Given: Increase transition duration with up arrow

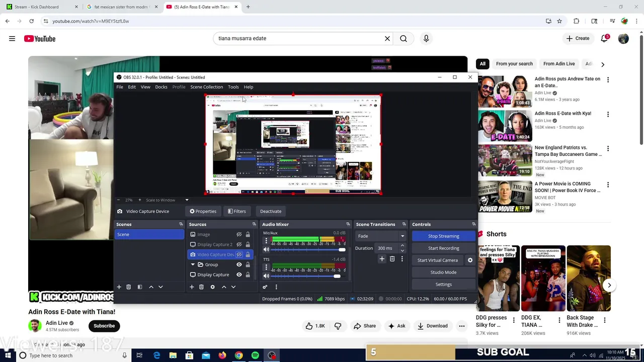Looking at the screenshot, I should tap(402, 245).
